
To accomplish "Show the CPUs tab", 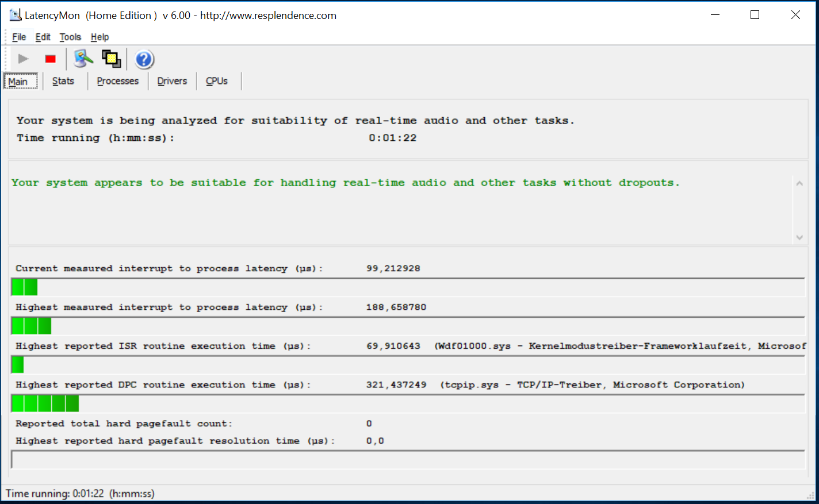I will [217, 81].
